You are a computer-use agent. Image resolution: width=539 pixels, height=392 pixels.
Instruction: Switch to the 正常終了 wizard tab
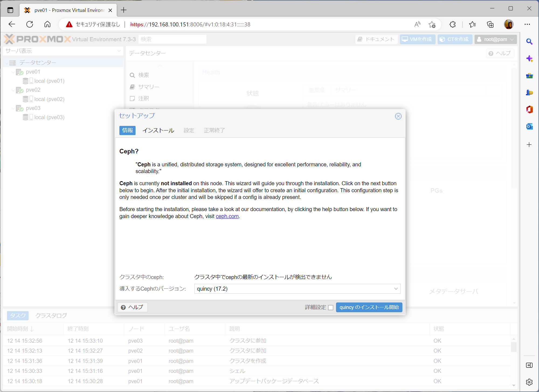[x=214, y=130]
